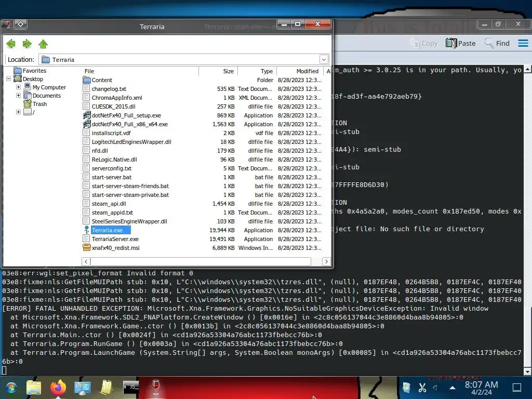Expand the root slash tree node
This screenshot has width=532, height=399.
(x=18, y=112)
